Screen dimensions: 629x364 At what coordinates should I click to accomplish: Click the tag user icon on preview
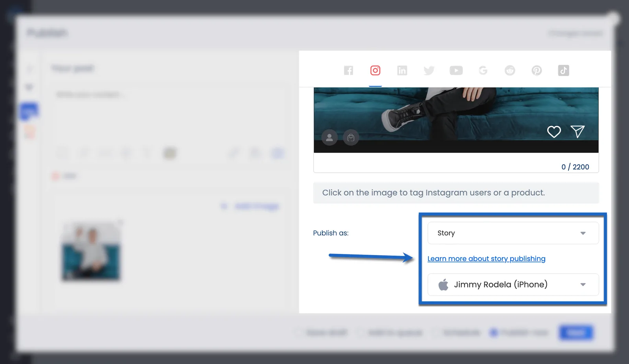(x=329, y=138)
